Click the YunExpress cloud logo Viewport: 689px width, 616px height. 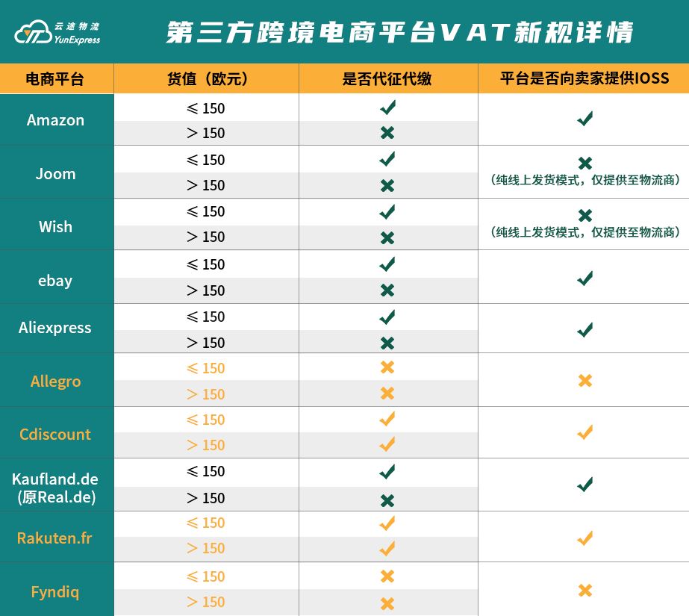click(34, 32)
